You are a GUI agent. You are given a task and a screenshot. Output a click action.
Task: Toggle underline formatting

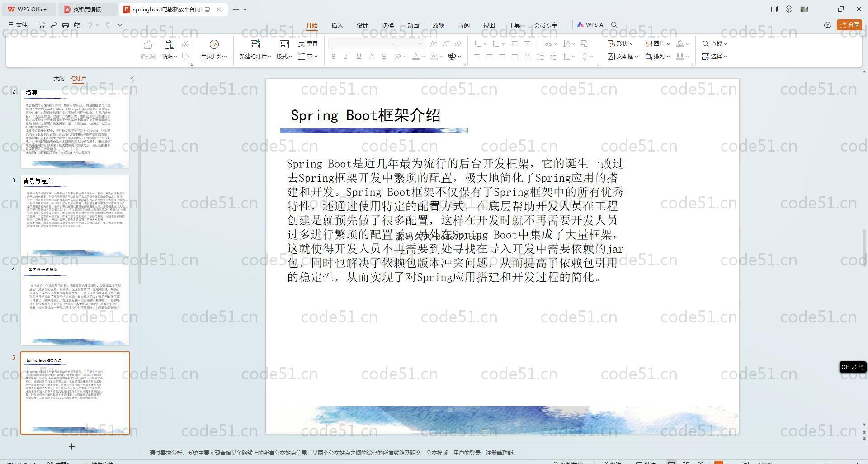(x=359, y=57)
